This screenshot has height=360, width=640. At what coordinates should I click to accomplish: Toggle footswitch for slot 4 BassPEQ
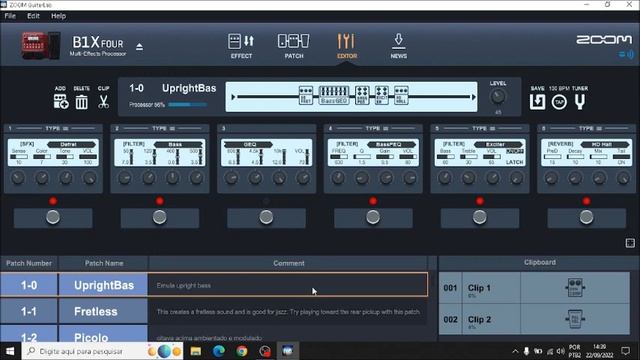[373, 218]
